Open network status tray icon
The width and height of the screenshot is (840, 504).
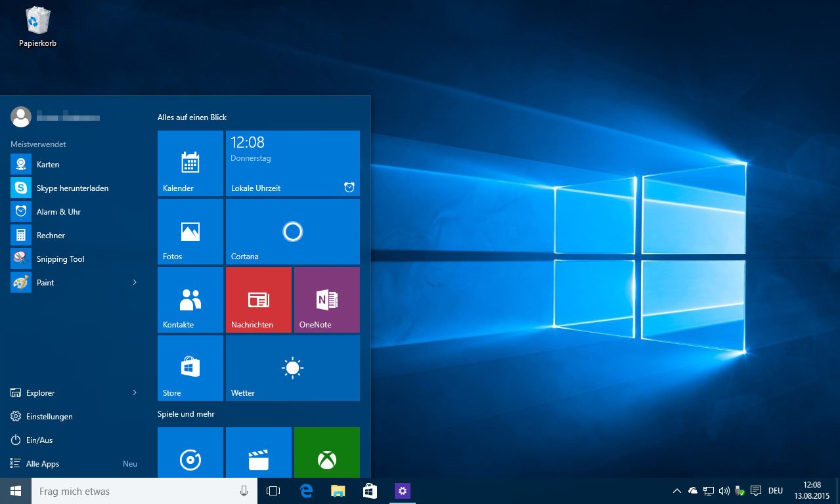pyautogui.click(x=709, y=491)
